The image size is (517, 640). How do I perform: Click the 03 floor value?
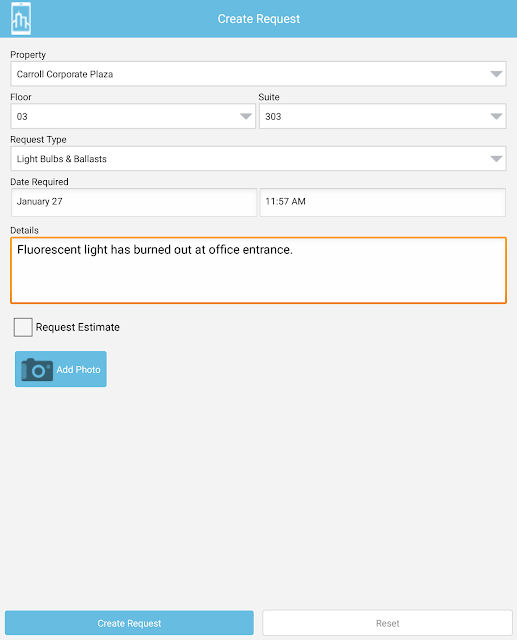pos(22,117)
